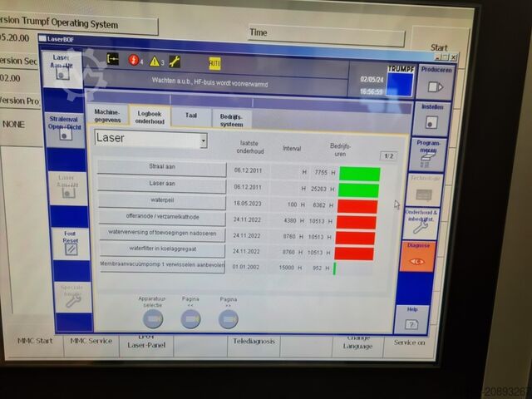Viewport: 532px width, 399px height.
Task: Open the Instellen panel
Action: click(432, 118)
